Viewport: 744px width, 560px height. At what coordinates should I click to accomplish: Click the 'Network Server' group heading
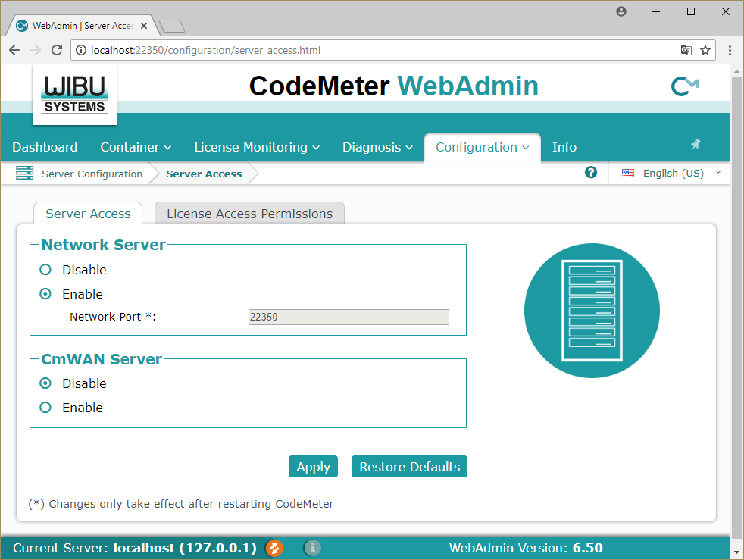click(104, 245)
